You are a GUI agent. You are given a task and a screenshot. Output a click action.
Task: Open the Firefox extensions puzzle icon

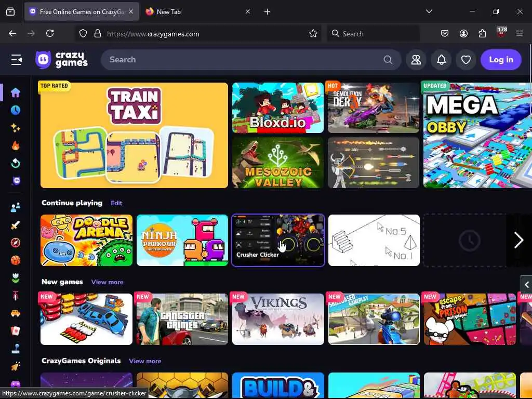(x=482, y=33)
